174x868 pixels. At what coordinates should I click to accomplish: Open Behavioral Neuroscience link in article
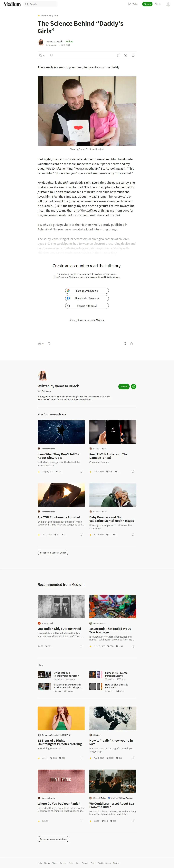(x=54, y=229)
